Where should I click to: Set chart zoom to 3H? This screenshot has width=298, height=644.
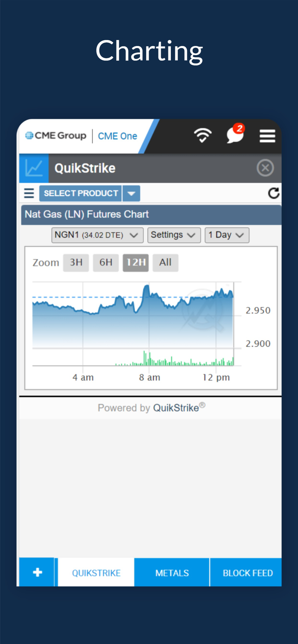[x=76, y=262]
